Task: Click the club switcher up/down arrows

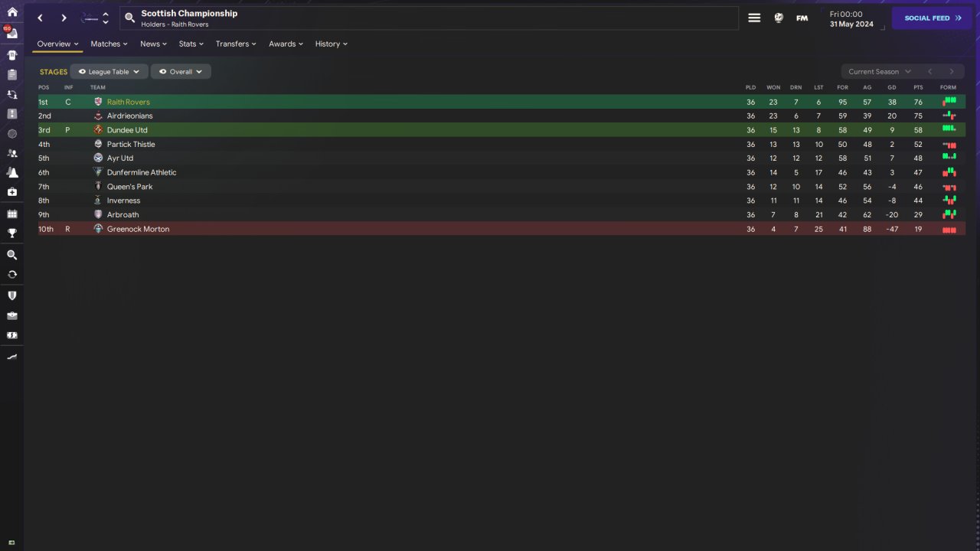Action: [x=106, y=18]
